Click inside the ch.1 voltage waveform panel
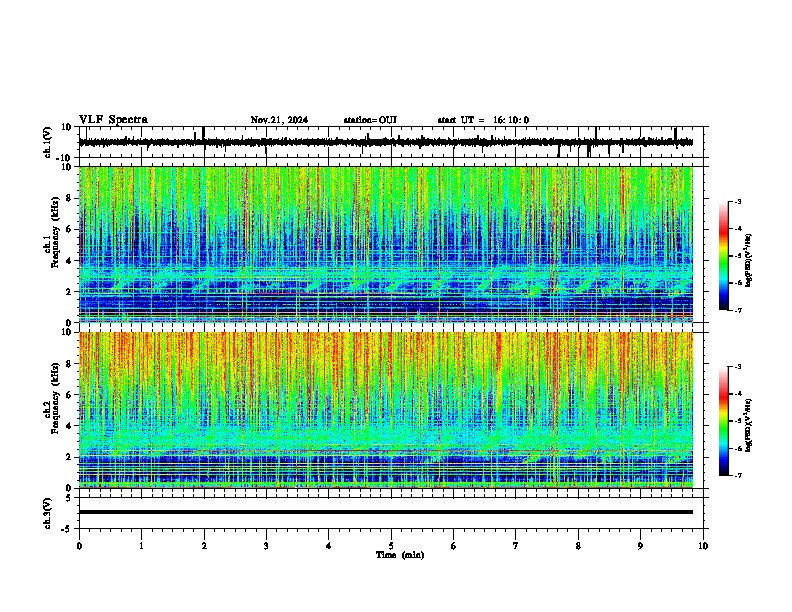 click(391, 142)
